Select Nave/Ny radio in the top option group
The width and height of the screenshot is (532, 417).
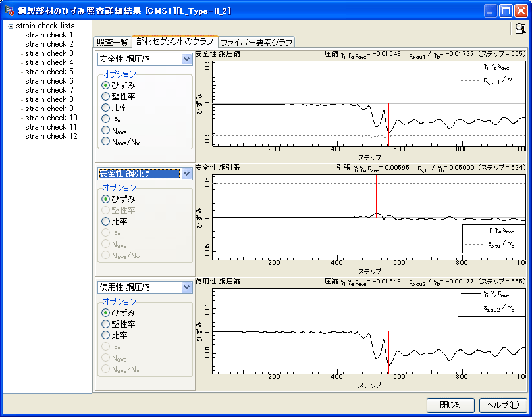(x=105, y=141)
